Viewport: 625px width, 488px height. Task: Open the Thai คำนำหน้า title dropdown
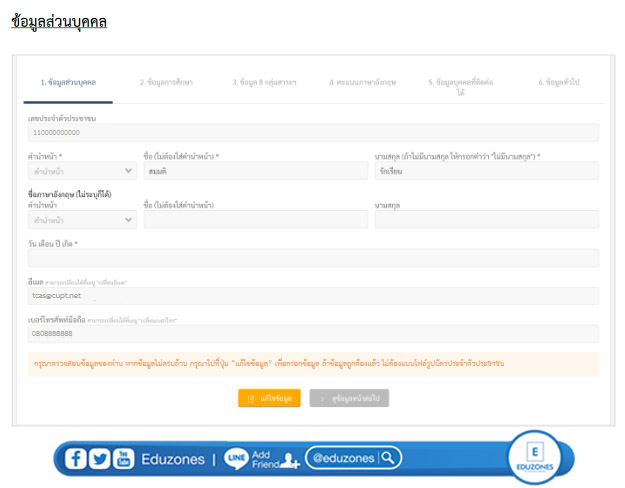[82, 171]
